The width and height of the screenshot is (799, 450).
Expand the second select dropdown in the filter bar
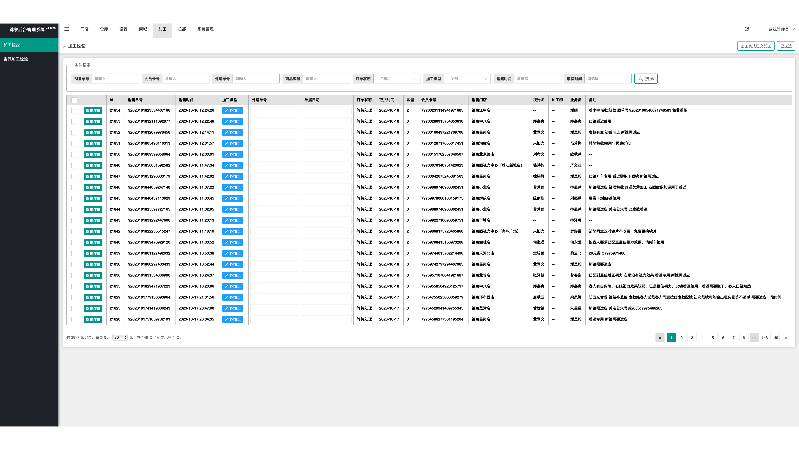tap(467, 78)
